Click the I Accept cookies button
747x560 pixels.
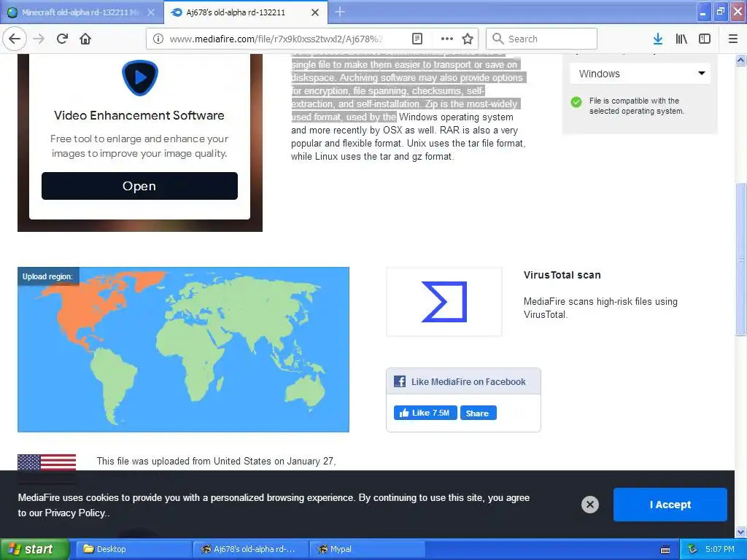point(670,505)
